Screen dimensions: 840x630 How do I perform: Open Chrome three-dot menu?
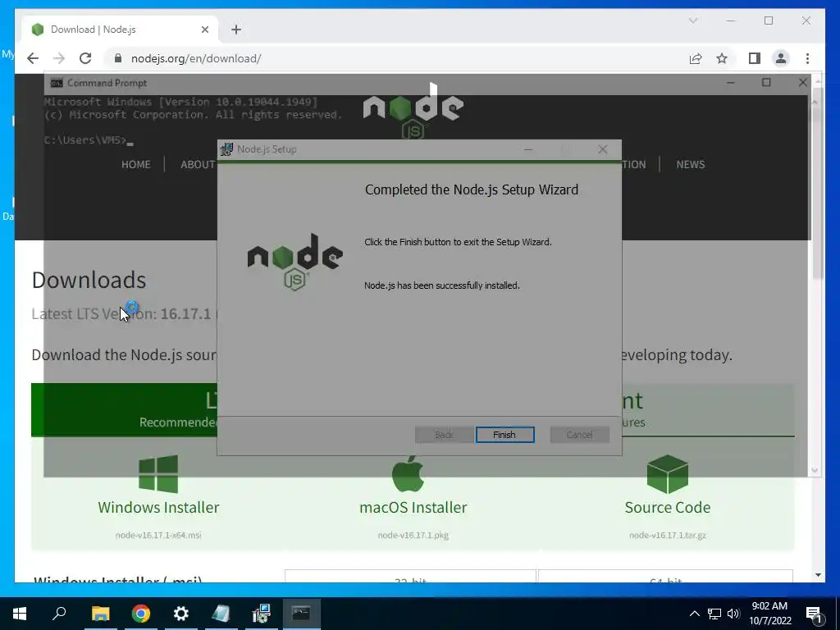point(807,58)
